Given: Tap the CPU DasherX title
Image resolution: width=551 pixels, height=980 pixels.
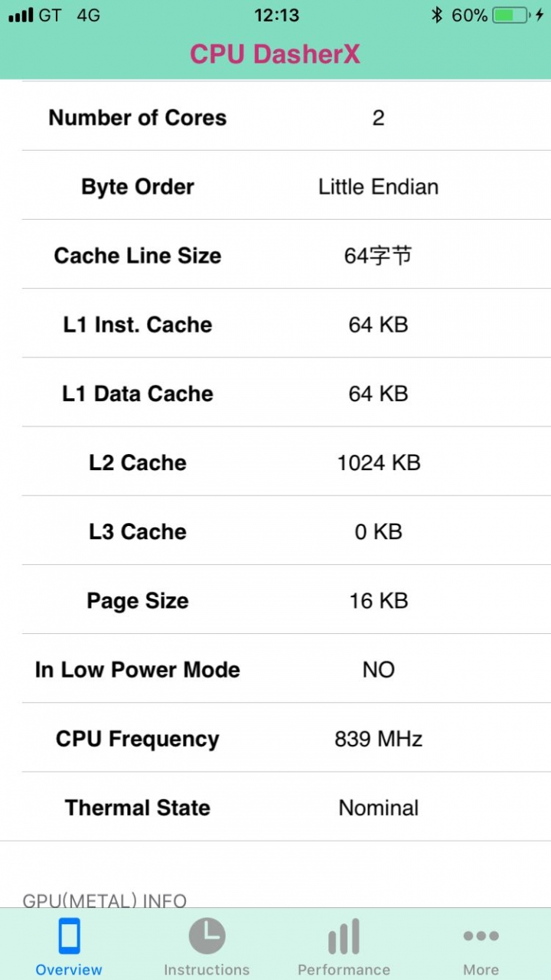Looking at the screenshot, I should tap(275, 54).
